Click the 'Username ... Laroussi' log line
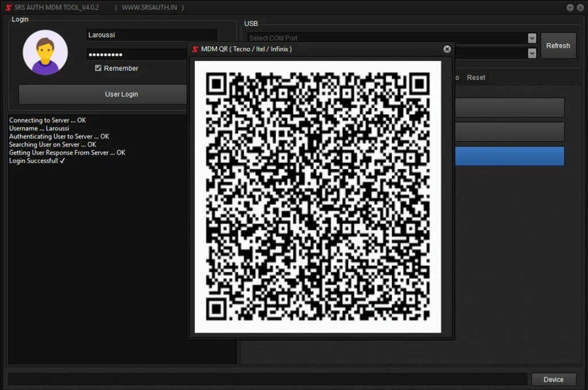 (39, 128)
